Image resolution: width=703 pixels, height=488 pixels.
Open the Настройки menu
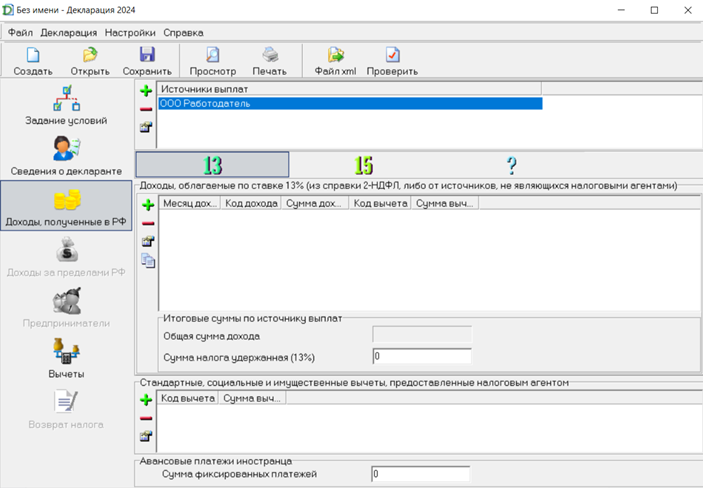click(130, 32)
